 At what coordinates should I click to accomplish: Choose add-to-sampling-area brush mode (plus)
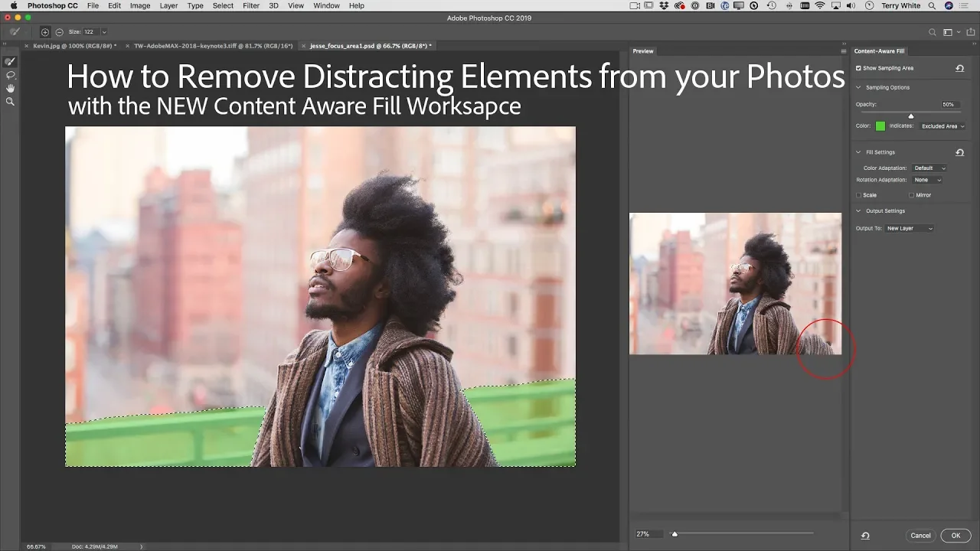tap(45, 32)
